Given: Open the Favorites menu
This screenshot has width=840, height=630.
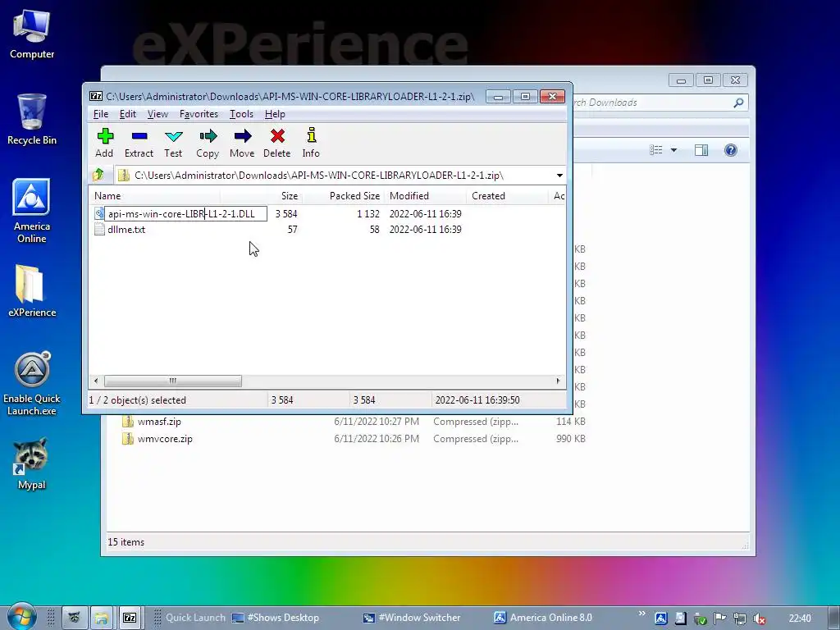Looking at the screenshot, I should pyautogui.click(x=199, y=114).
